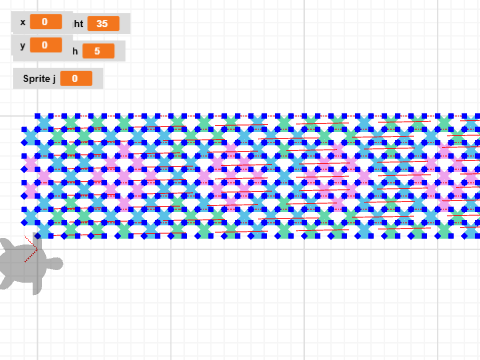Click the ht variable watcher label

[x=79, y=24]
